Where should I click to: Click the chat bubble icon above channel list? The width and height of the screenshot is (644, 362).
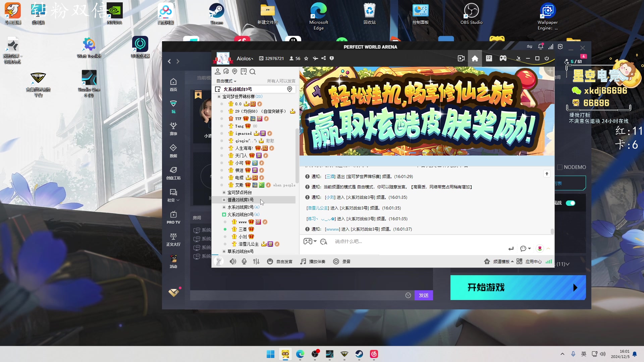click(x=226, y=71)
